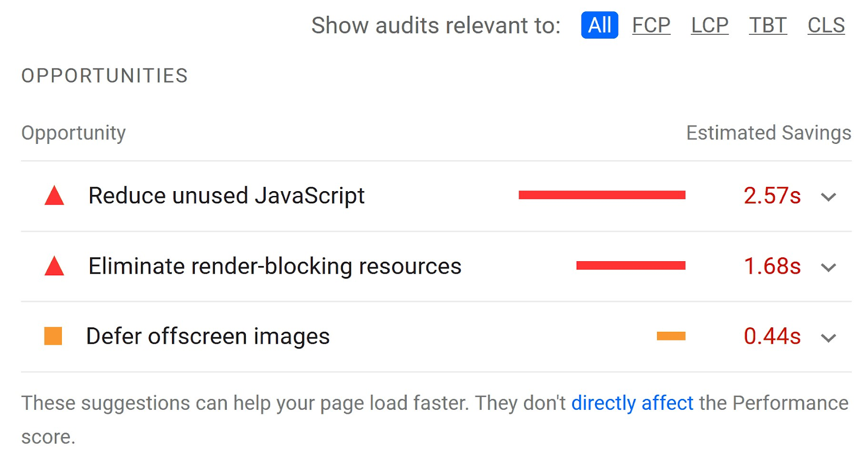Screen dimensions: 868x468
Task: Show audits relevant to CLS
Action: [x=826, y=25]
